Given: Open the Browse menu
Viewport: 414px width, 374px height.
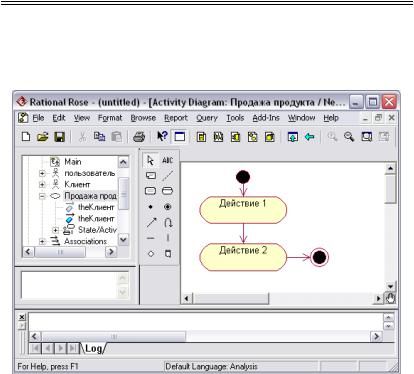Looking at the screenshot, I should click(x=143, y=118).
